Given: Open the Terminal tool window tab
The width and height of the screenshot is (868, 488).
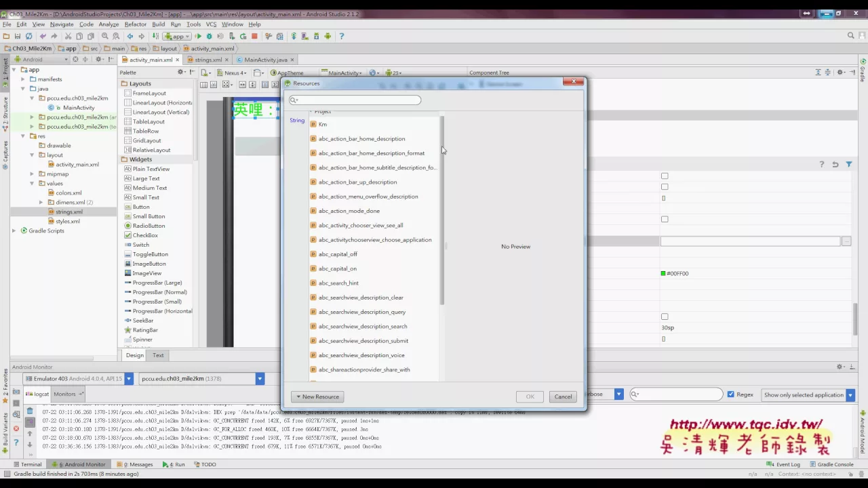Looking at the screenshot, I should pyautogui.click(x=27, y=464).
